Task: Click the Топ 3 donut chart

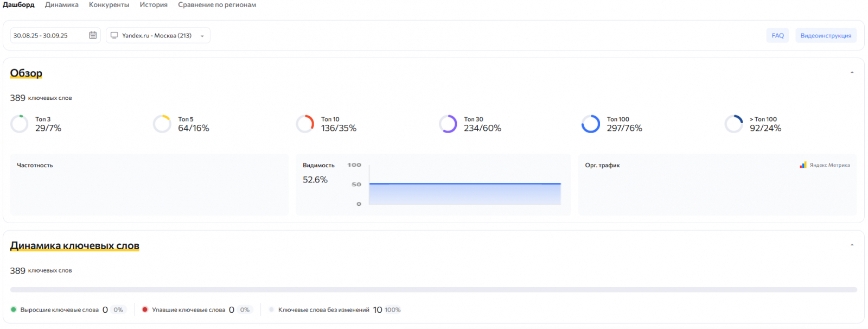Action: pyautogui.click(x=20, y=124)
